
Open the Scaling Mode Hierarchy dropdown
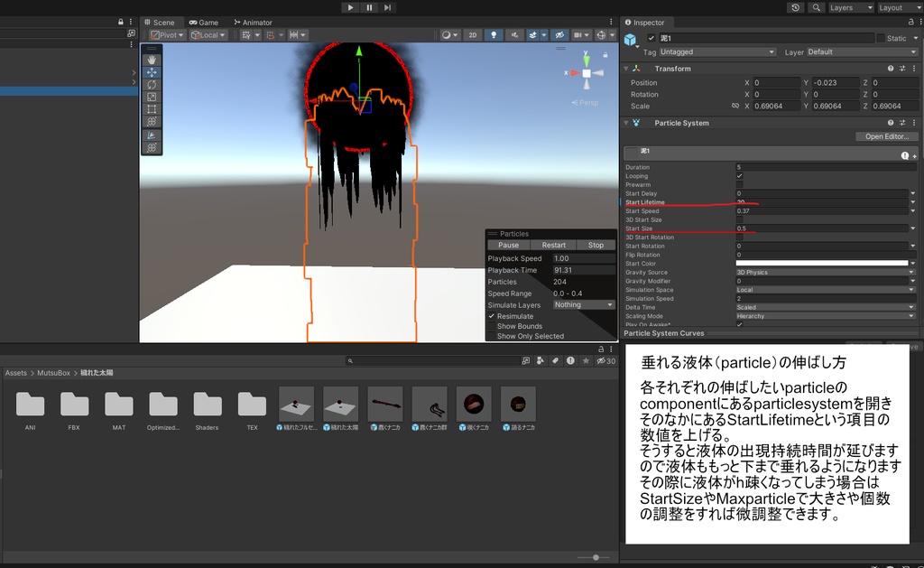(x=826, y=316)
